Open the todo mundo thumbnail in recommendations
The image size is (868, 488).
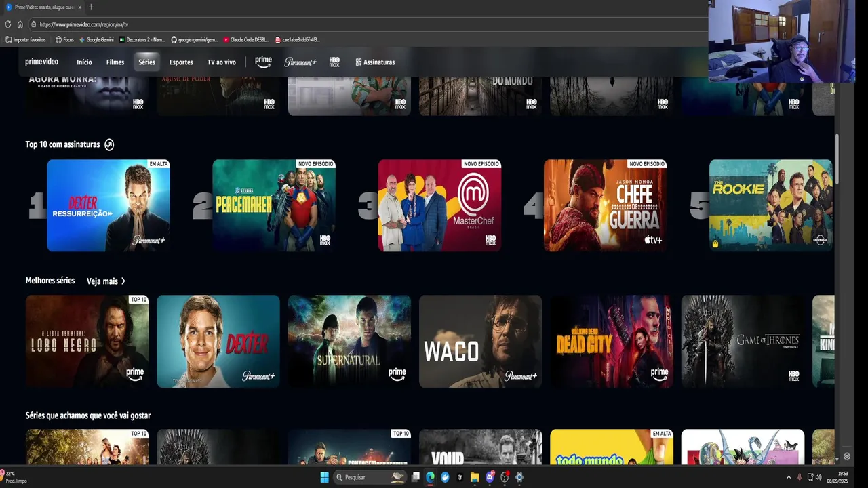click(x=612, y=447)
